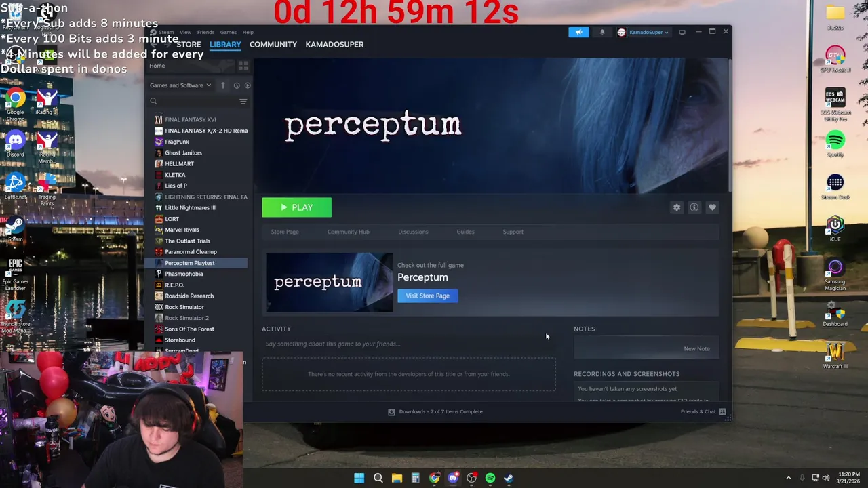Image resolution: width=868 pixels, height=488 pixels.
Task: Filter library by recent clock icon
Action: (x=236, y=85)
